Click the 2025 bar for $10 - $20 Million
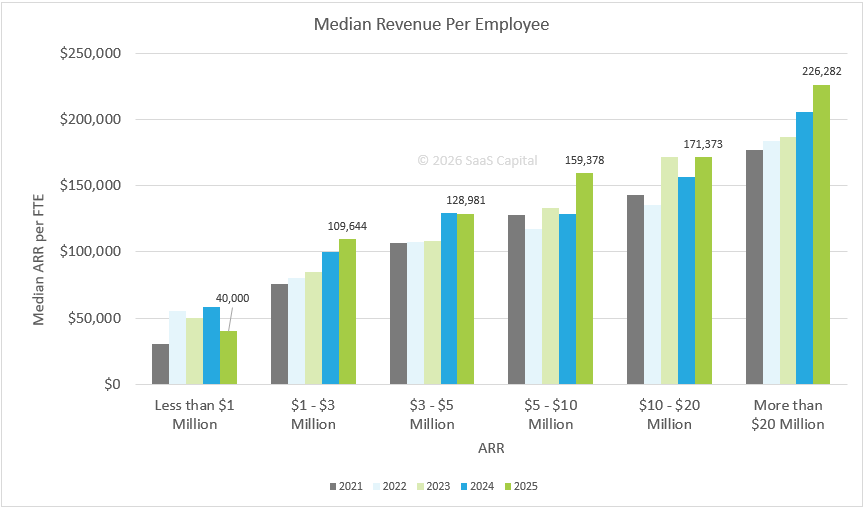 tap(703, 271)
